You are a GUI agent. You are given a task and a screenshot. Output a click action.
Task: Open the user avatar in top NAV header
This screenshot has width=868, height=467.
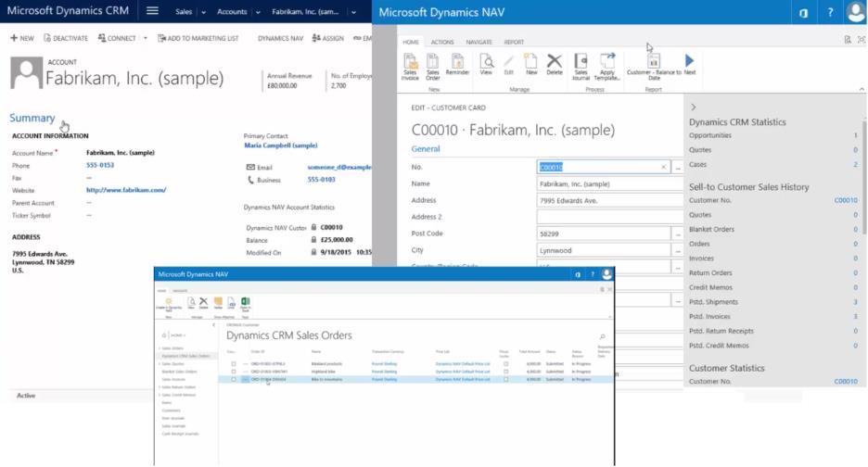[x=856, y=12]
